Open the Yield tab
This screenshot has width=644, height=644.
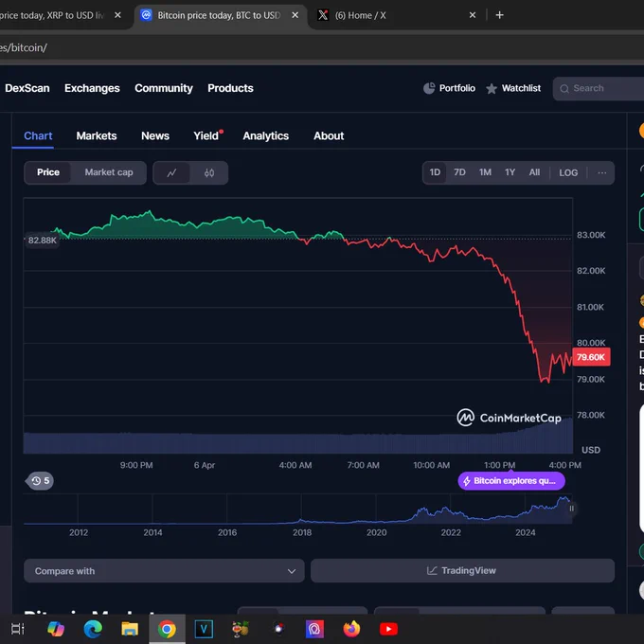pyautogui.click(x=206, y=136)
